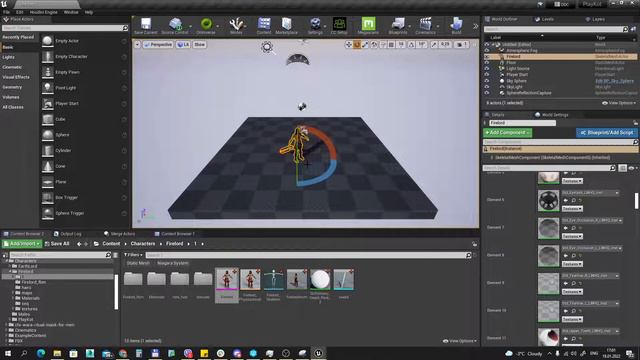The image size is (640, 360).
Task: Open World Outliner View Options
Action: point(619,103)
